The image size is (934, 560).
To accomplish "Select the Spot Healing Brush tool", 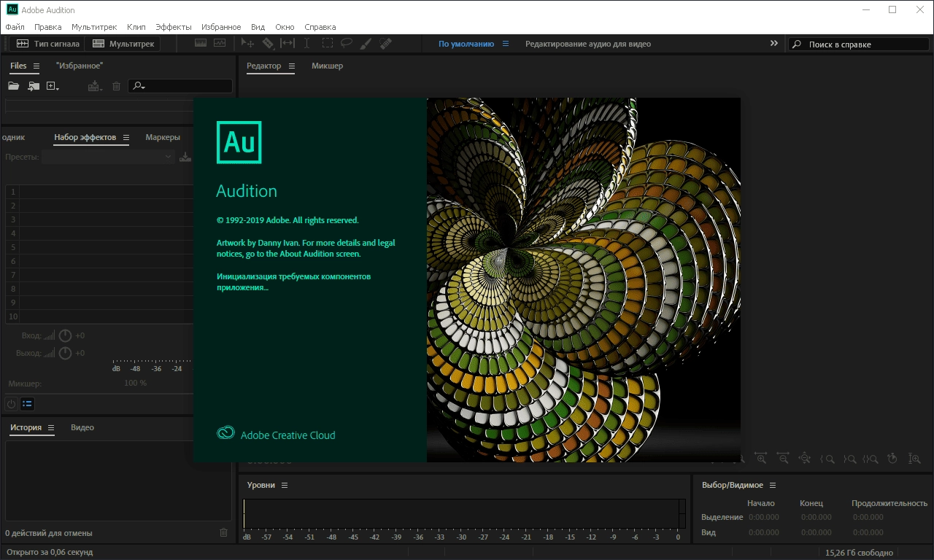I will pyautogui.click(x=386, y=44).
